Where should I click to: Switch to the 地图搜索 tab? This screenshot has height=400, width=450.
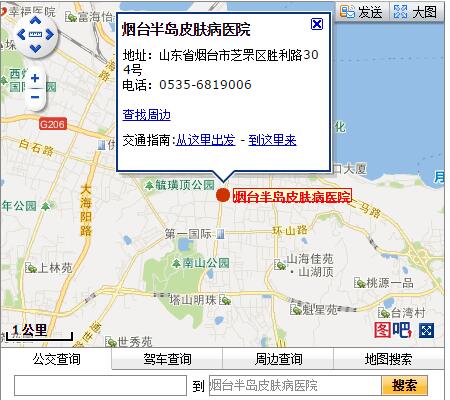389,359
